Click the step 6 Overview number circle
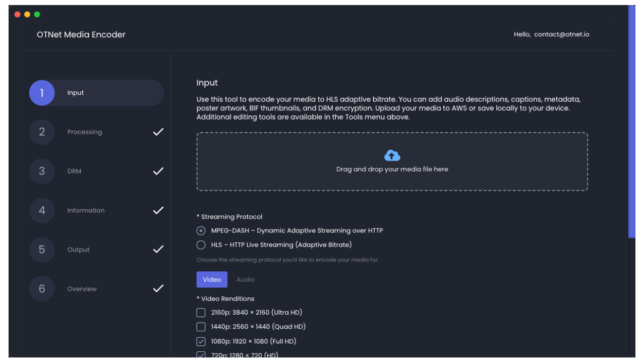This screenshot has height=362, width=644. (42, 289)
